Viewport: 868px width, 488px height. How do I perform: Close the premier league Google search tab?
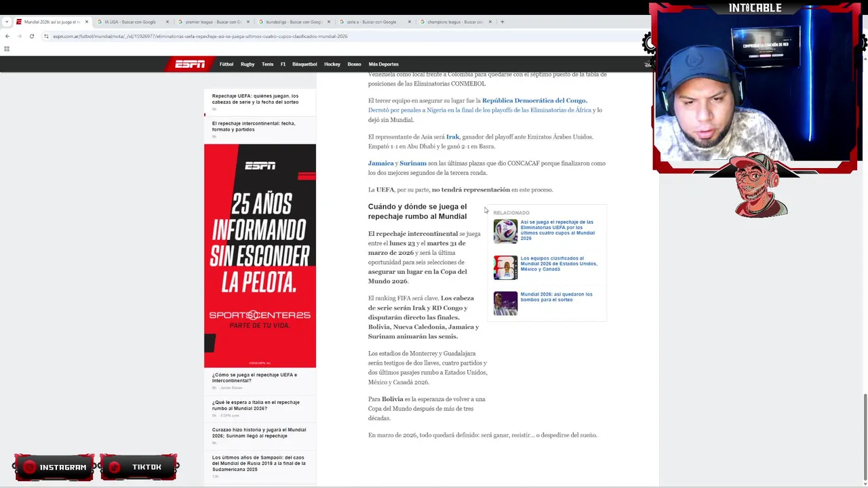click(248, 22)
